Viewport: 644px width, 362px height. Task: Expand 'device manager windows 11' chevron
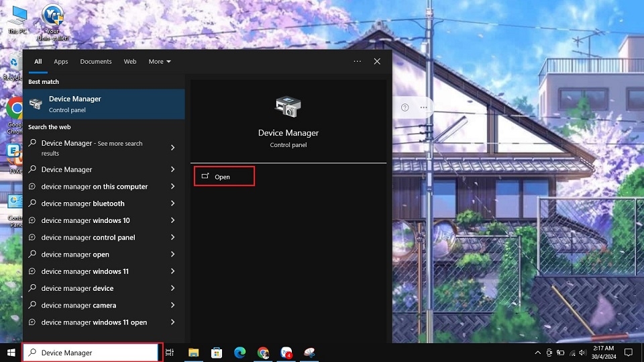coord(172,271)
